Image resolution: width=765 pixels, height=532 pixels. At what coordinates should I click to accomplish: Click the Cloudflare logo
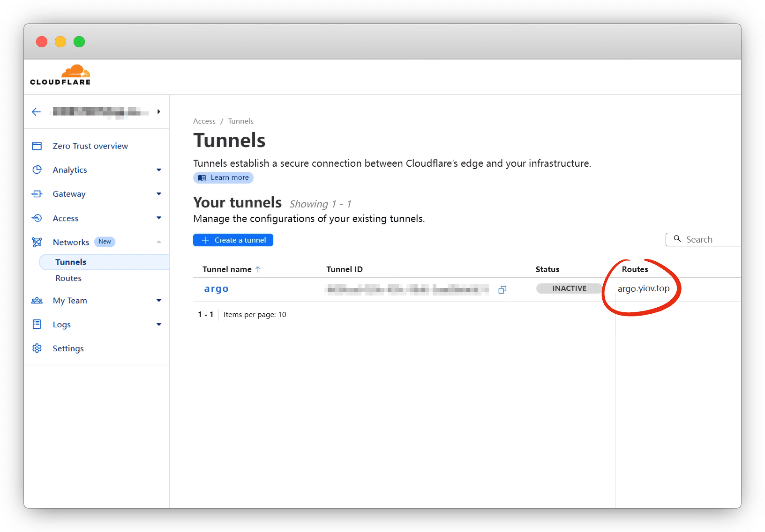pos(60,75)
